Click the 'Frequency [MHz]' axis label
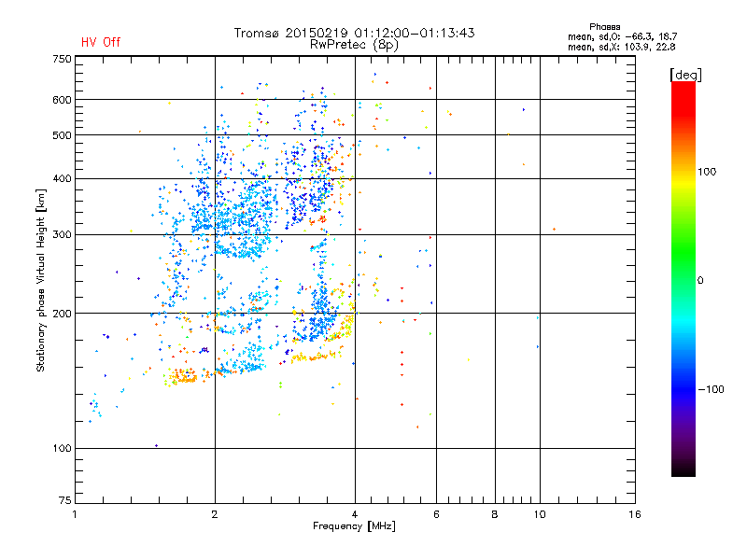The width and height of the screenshot is (747, 560). point(354,526)
